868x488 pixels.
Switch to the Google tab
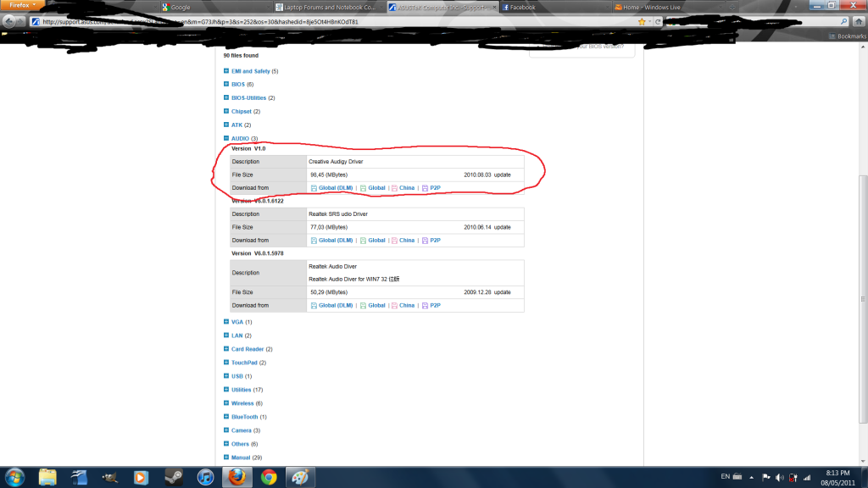pyautogui.click(x=214, y=7)
